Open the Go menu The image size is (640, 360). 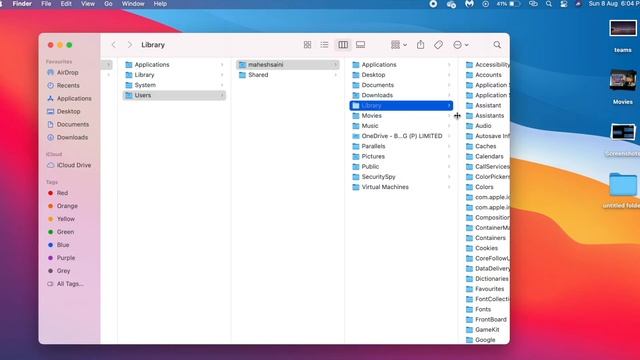coord(108,4)
